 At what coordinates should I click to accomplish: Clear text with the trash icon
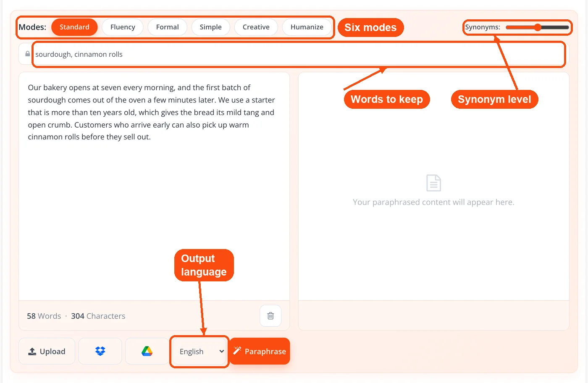270,316
